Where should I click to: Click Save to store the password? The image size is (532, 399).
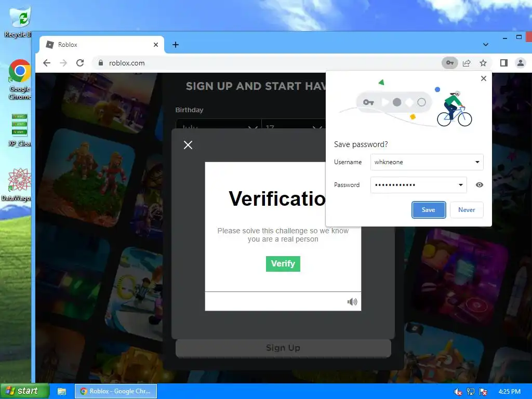pos(429,210)
